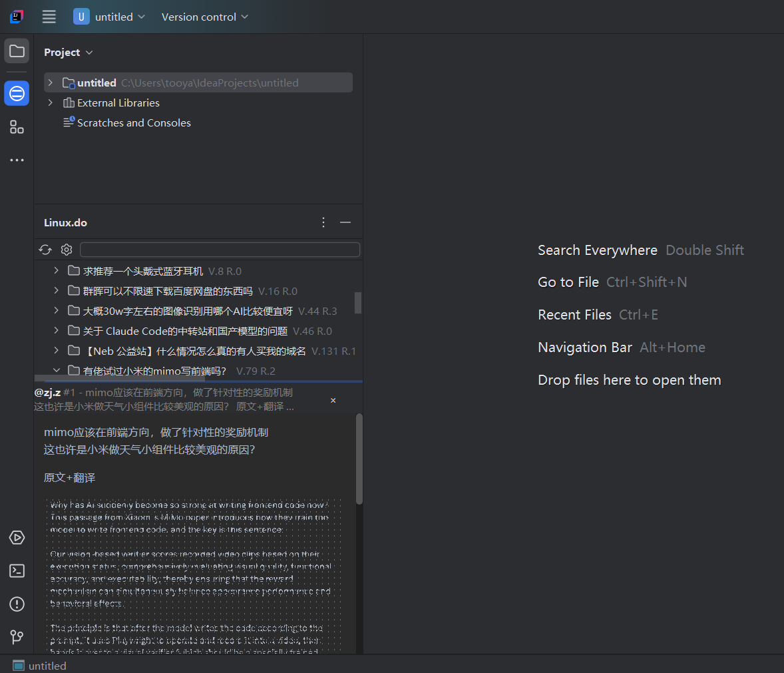This screenshot has height=673, width=784.
Task: Focus the Linux.do search field
Action: tap(220, 250)
